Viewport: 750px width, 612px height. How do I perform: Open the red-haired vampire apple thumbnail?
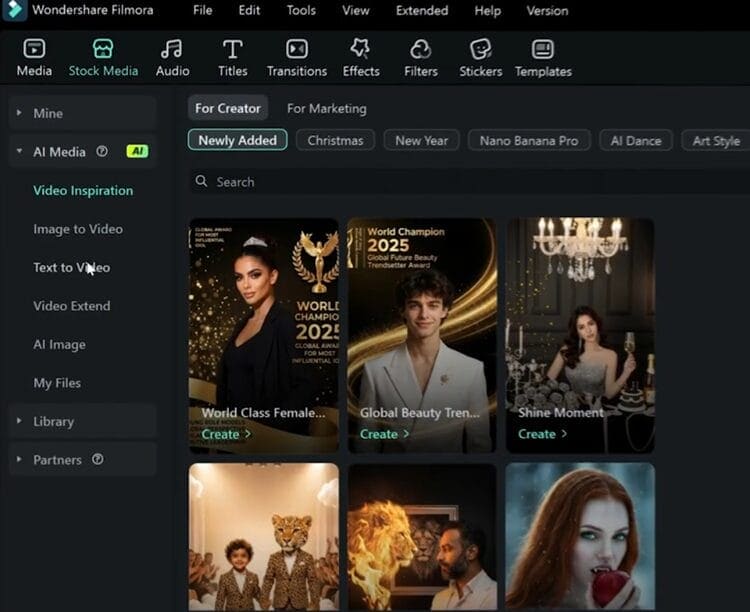(x=580, y=537)
